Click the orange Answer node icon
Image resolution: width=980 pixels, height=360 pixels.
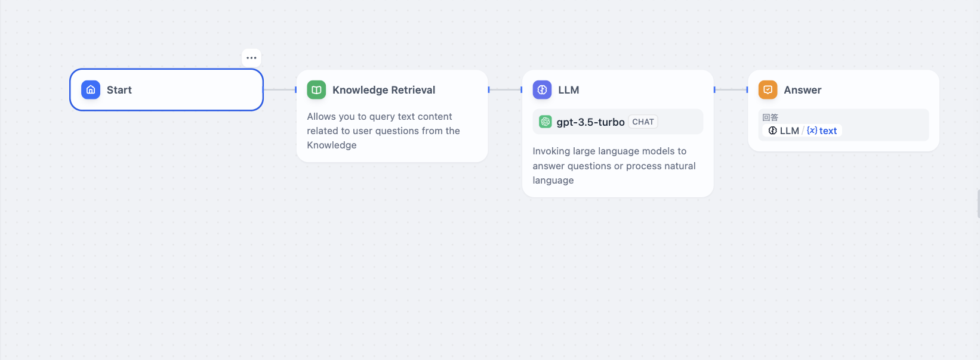click(x=768, y=90)
